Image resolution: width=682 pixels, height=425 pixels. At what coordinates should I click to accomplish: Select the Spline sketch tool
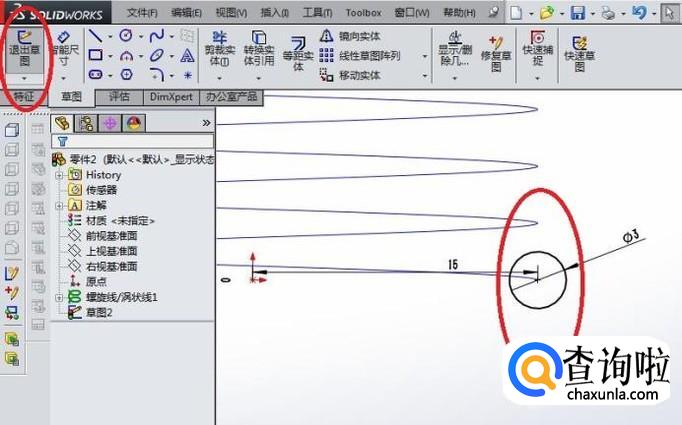click(x=157, y=36)
